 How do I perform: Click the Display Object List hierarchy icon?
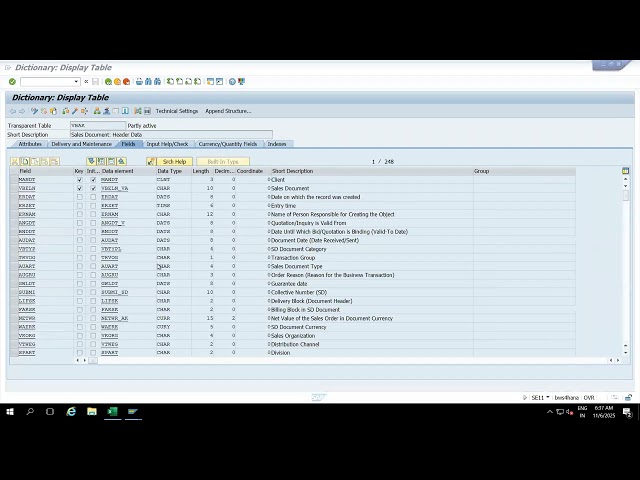pyautogui.click(x=97, y=111)
